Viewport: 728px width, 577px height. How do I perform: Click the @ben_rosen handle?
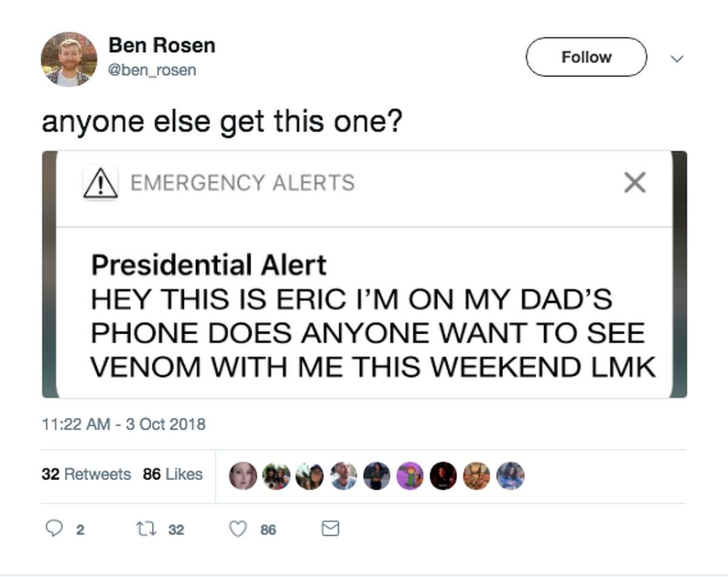pyautogui.click(x=152, y=70)
